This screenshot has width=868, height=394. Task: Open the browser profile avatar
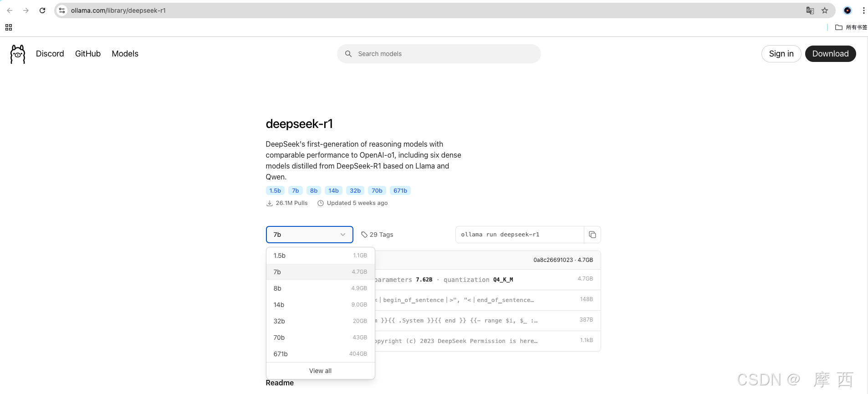pyautogui.click(x=848, y=10)
